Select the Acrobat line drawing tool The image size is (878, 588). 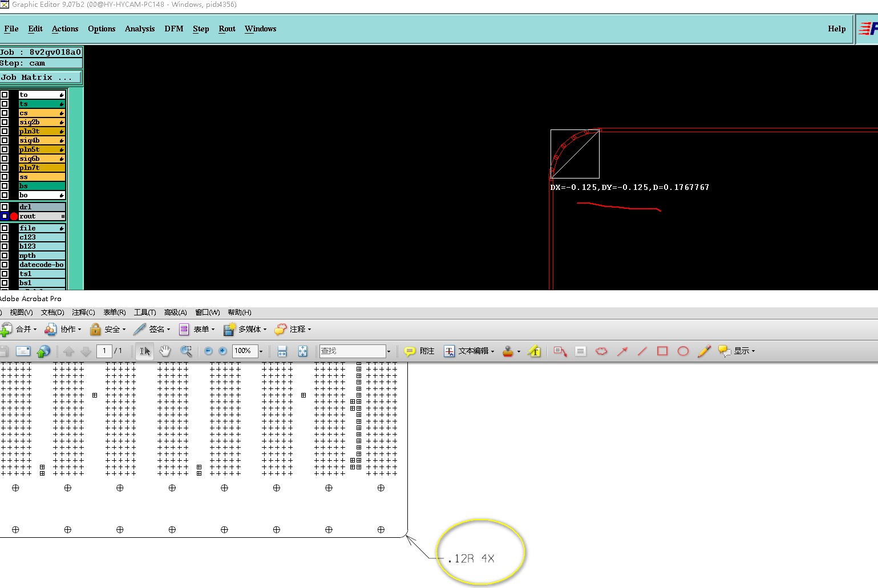[x=642, y=351]
